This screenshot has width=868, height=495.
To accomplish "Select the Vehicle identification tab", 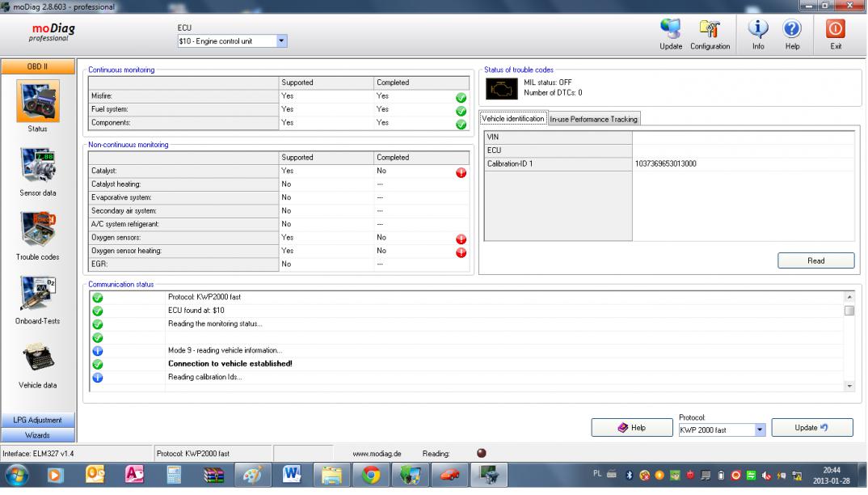I will tap(514, 119).
